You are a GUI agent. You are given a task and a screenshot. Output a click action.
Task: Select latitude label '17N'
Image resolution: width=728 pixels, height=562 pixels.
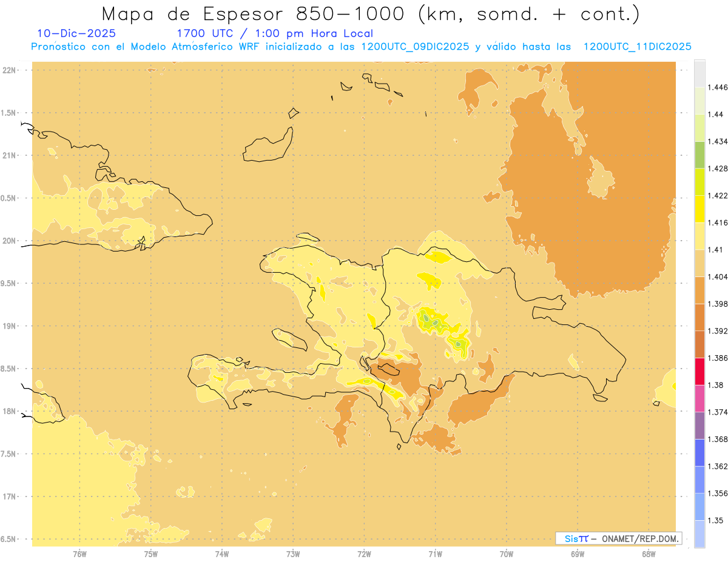10,497
